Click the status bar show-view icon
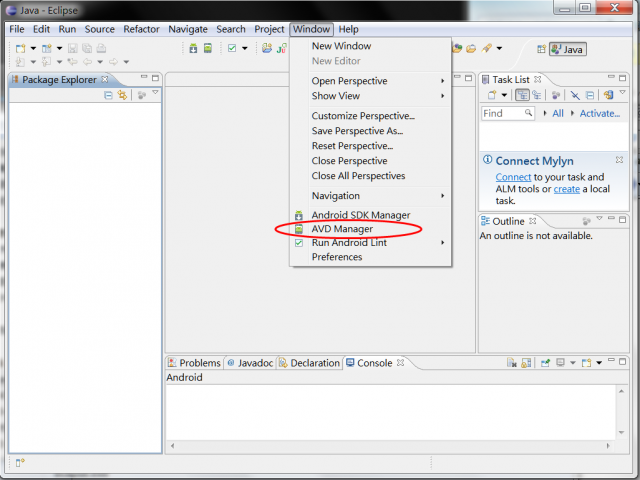Screen dimensions: 640x480 (x=20, y=462)
